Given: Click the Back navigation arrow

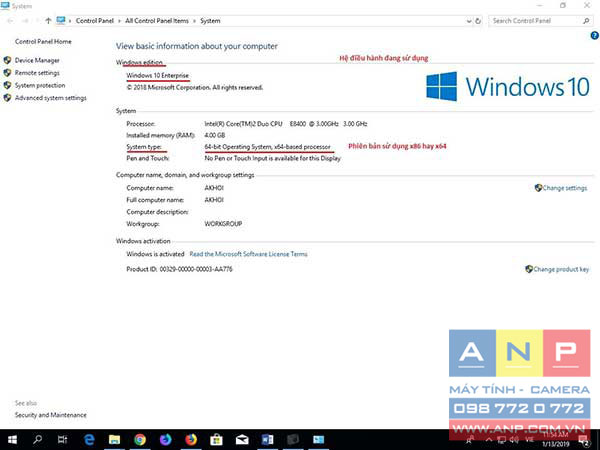Looking at the screenshot, I should [x=11, y=21].
